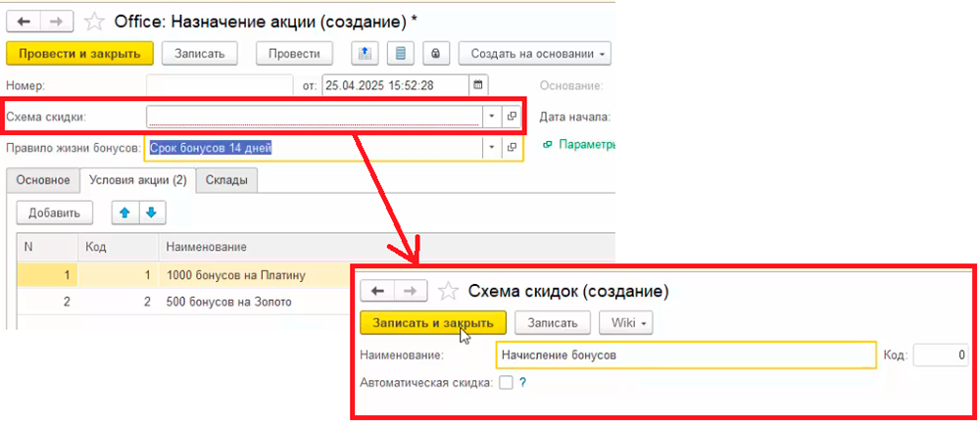Open the calendar picker for document date
Screen dimensions: 980x425
[x=477, y=85]
